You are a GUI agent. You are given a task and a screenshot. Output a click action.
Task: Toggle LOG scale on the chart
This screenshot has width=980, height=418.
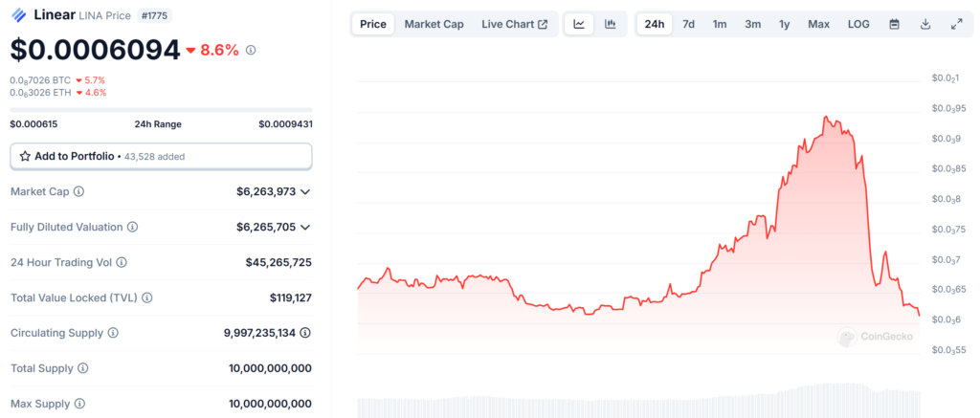point(858,24)
